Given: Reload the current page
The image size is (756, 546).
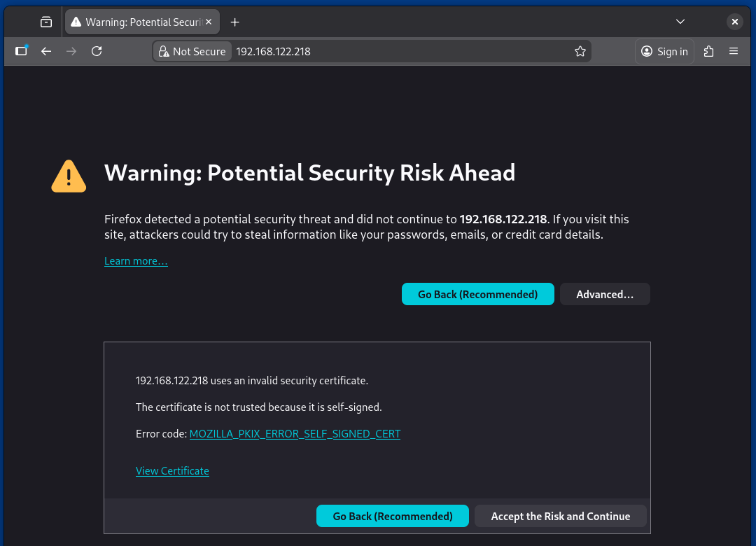Looking at the screenshot, I should coord(97,50).
